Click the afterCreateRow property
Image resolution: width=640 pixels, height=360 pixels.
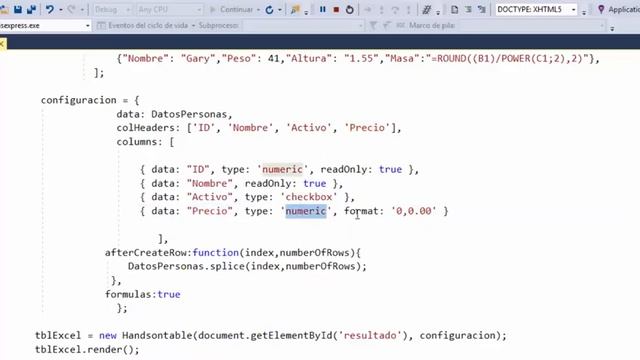(x=146, y=252)
